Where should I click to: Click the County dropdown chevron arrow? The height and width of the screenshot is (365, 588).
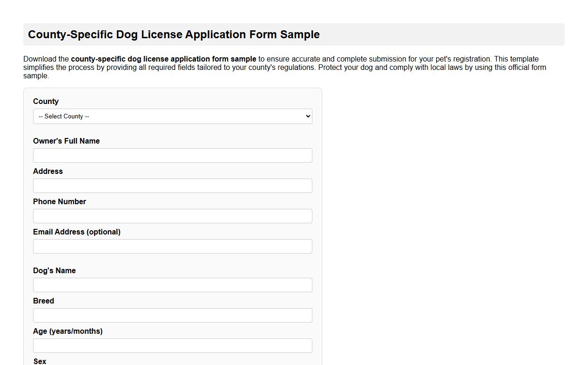(306, 116)
